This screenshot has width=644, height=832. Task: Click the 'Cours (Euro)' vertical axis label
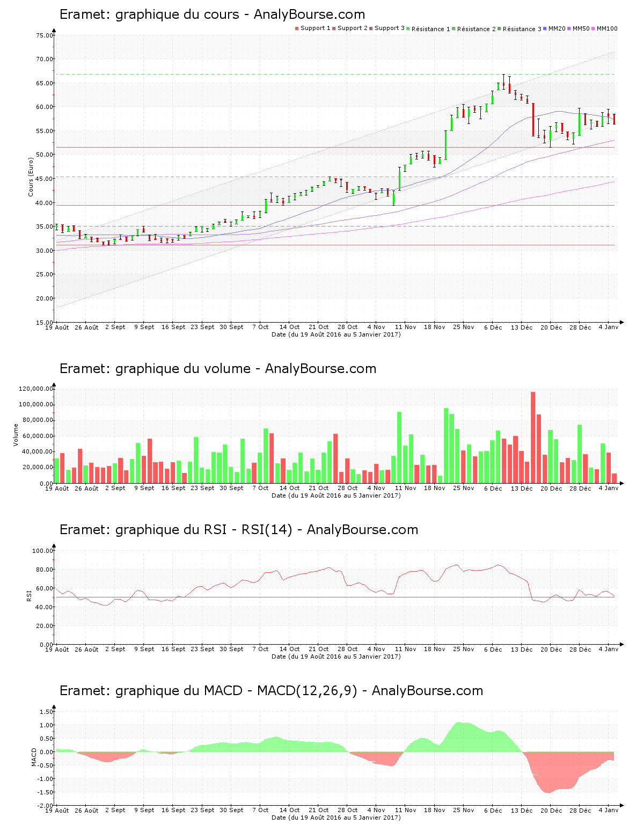pos(31,177)
